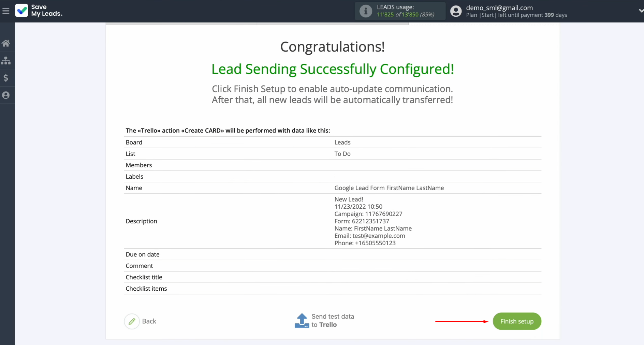Click the Checklist title row label
This screenshot has width=644, height=345.
[x=144, y=277]
